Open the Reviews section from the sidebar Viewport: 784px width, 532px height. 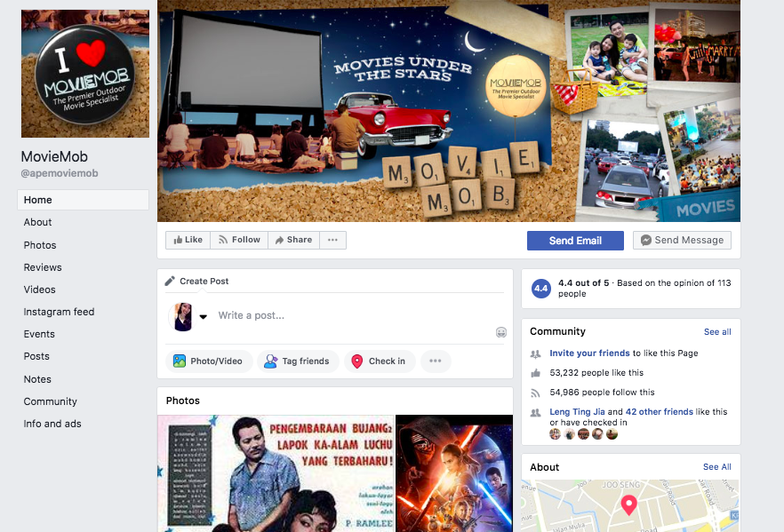[x=43, y=266]
